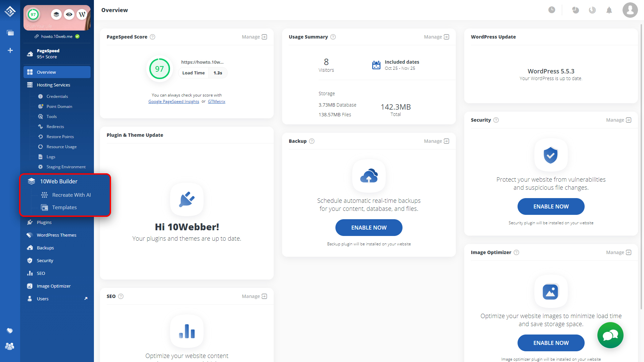Click Usage Summary help question icon

(x=333, y=37)
